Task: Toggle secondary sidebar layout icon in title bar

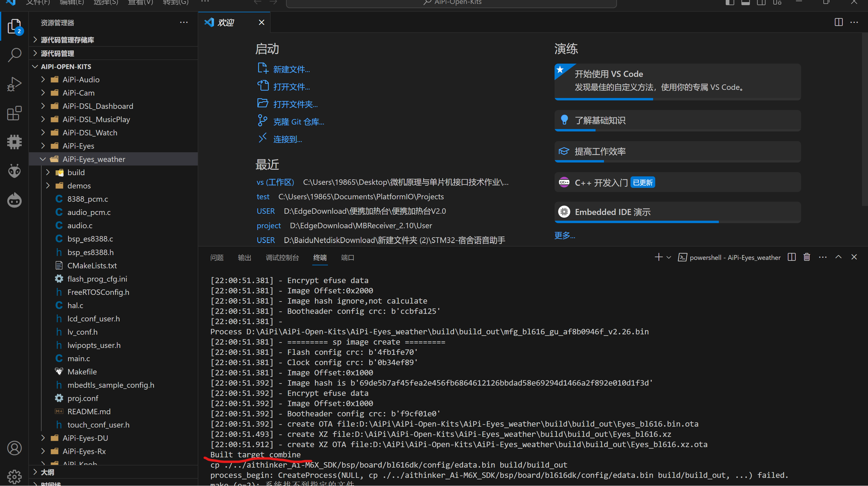Action: 761,2
